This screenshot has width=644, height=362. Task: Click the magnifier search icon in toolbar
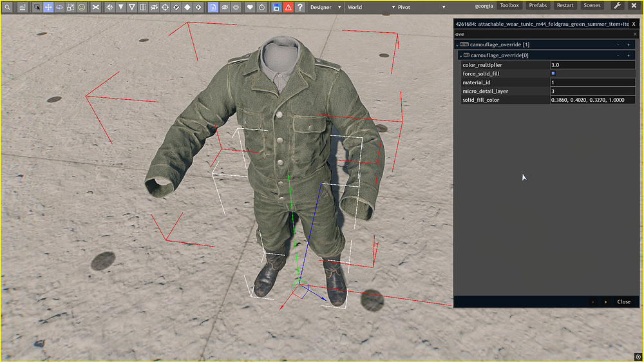7,7
